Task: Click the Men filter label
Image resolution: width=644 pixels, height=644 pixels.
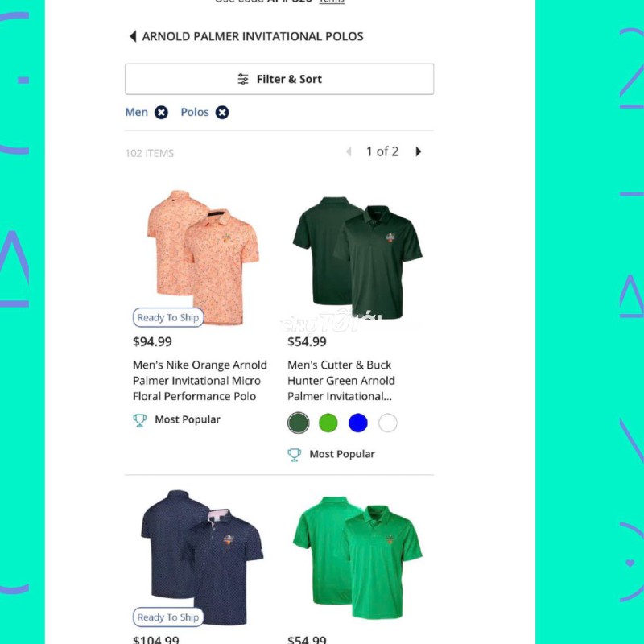Action: [136, 112]
